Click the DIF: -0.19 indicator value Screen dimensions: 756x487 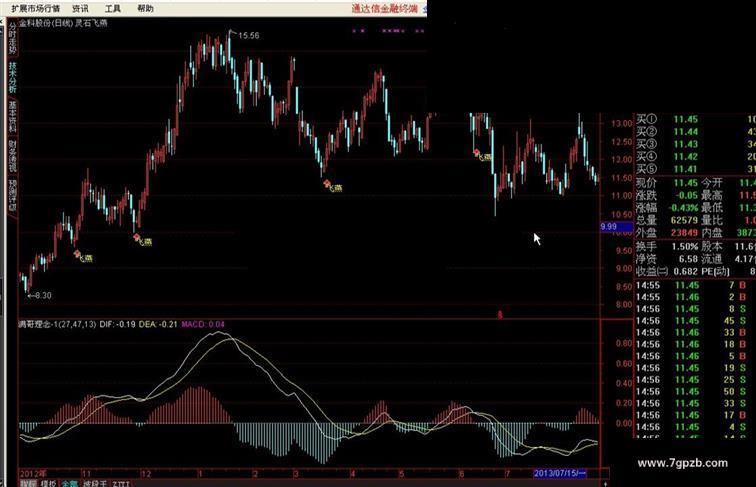117,324
